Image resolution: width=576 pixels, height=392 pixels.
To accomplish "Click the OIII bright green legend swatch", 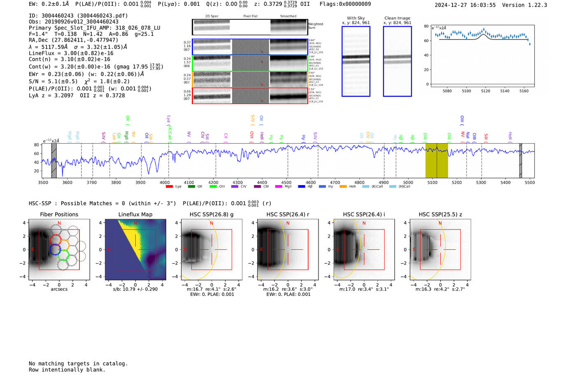I will (x=213, y=187).
